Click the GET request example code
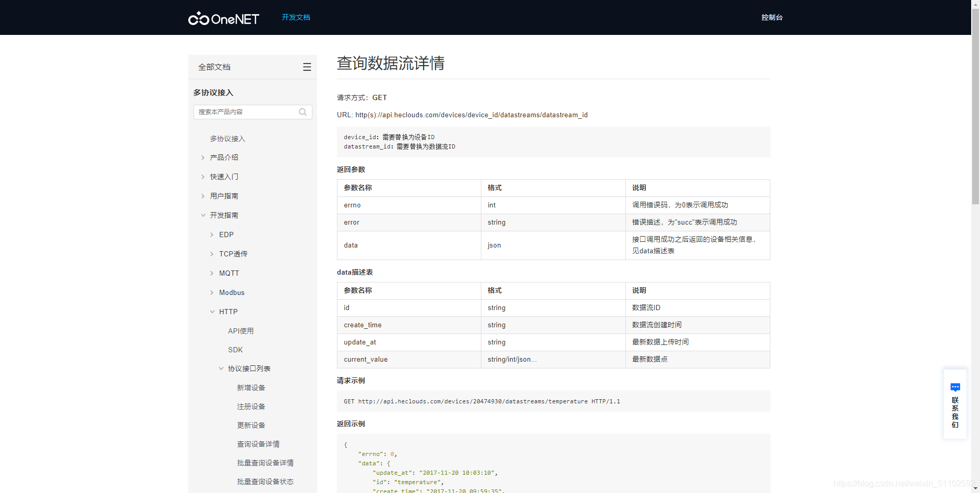Screen dimensions: 980x493 pos(482,401)
